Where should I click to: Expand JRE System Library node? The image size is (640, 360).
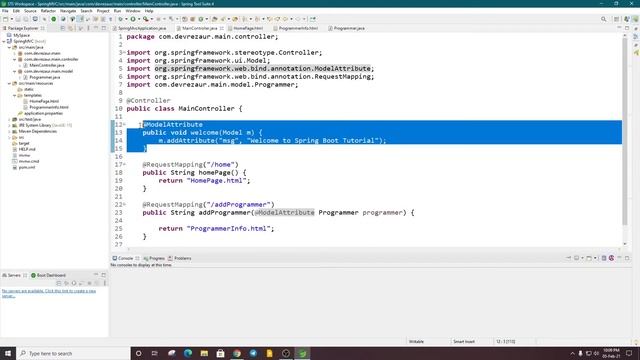click(x=9, y=125)
